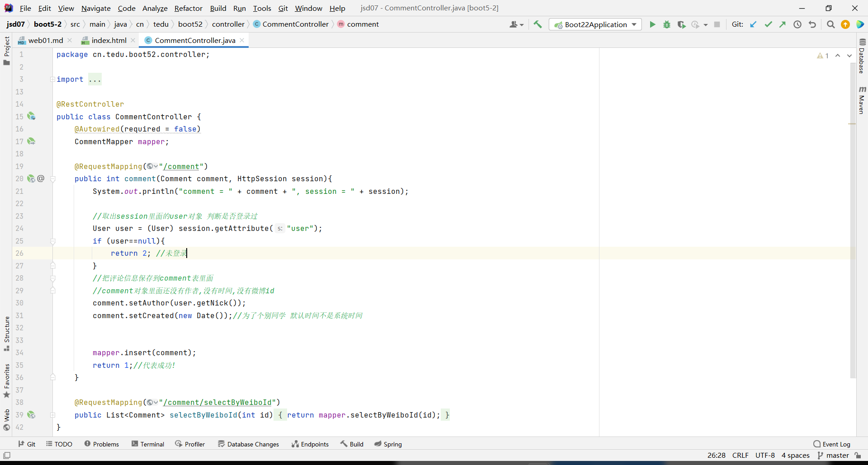Click the orange update notification icon
The height and width of the screenshot is (465, 868).
845,24
